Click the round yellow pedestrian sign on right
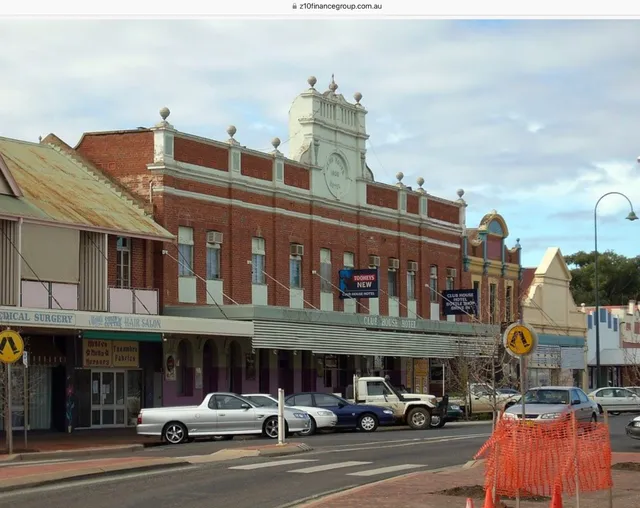The height and width of the screenshot is (508, 640). pyautogui.click(x=519, y=340)
